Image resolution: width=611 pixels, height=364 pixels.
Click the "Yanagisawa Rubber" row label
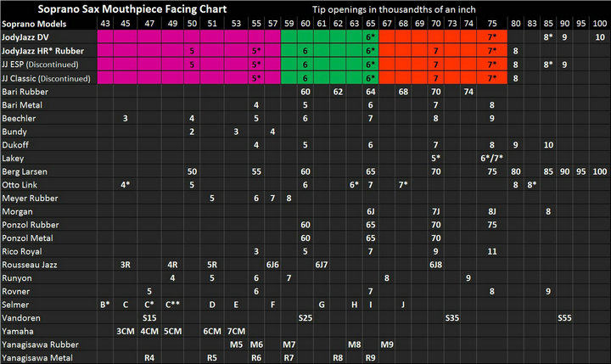tap(40, 344)
